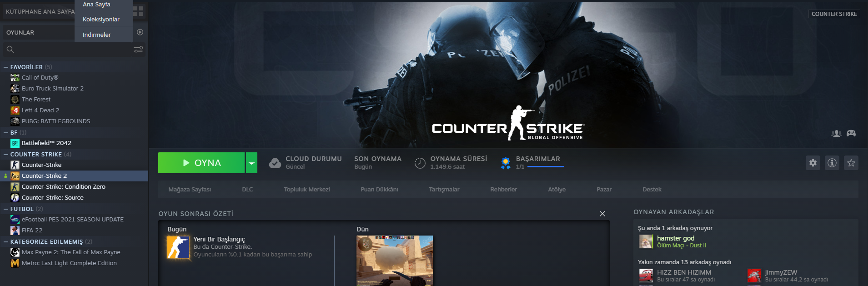Image resolution: width=868 pixels, height=286 pixels.
Task: Open hamster god's friend profile
Action: click(x=676, y=238)
